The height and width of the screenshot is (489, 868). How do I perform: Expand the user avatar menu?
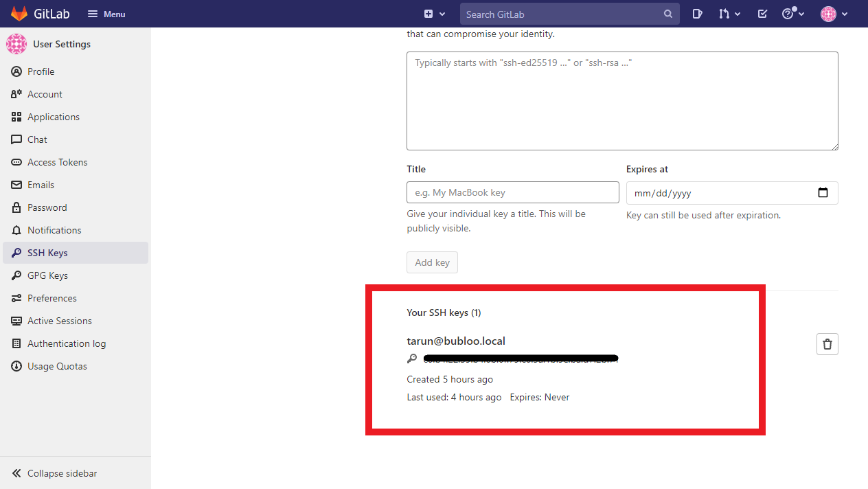coord(834,14)
